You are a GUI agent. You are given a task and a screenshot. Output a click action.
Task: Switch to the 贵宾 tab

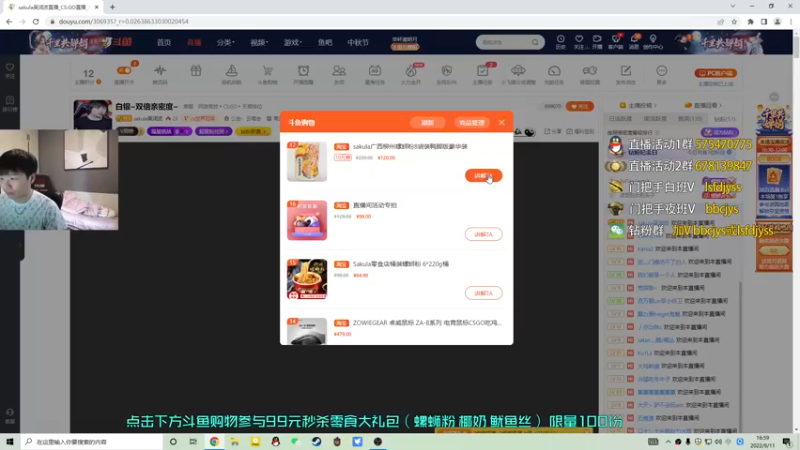tap(690, 118)
